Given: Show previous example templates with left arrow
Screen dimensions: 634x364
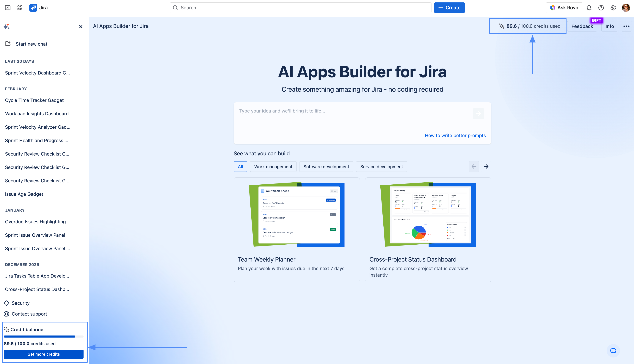Looking at the screenshot, I should point(474,167).
